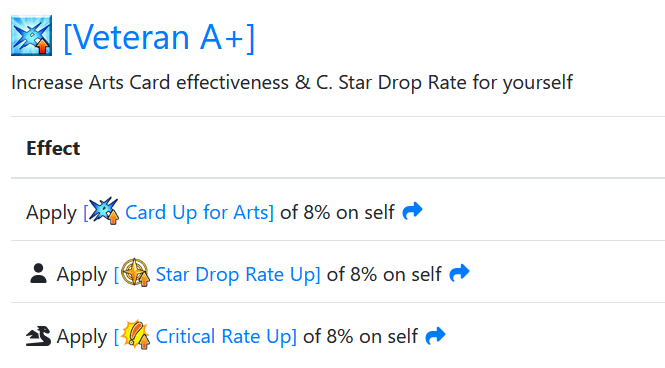
Task: Follow the arrow after Star Drop Rate row
Action: [x=459, y=273]
